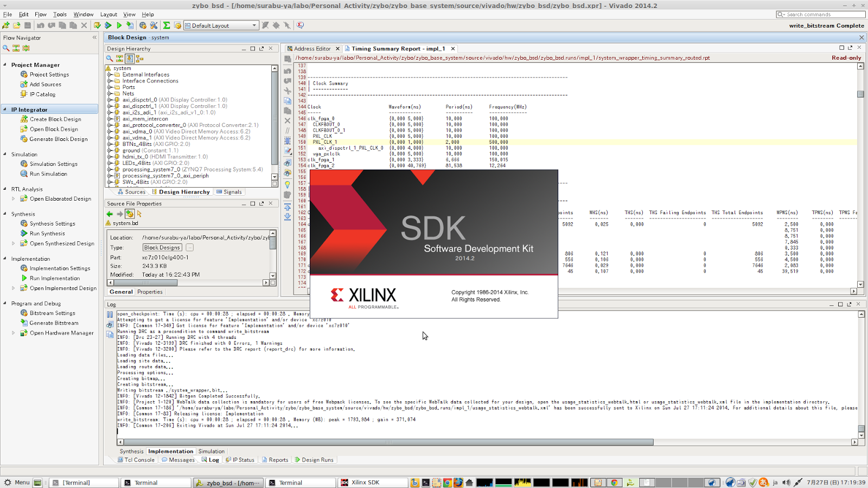Viewport: 868px width, 488px height.
Task: Open the File menu
Action: (x=8, y=15)
